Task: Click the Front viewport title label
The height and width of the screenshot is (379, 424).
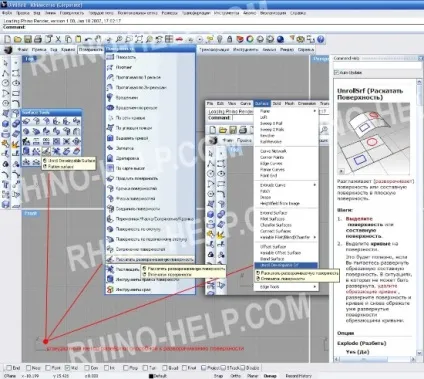Action: tap(30, 213)
